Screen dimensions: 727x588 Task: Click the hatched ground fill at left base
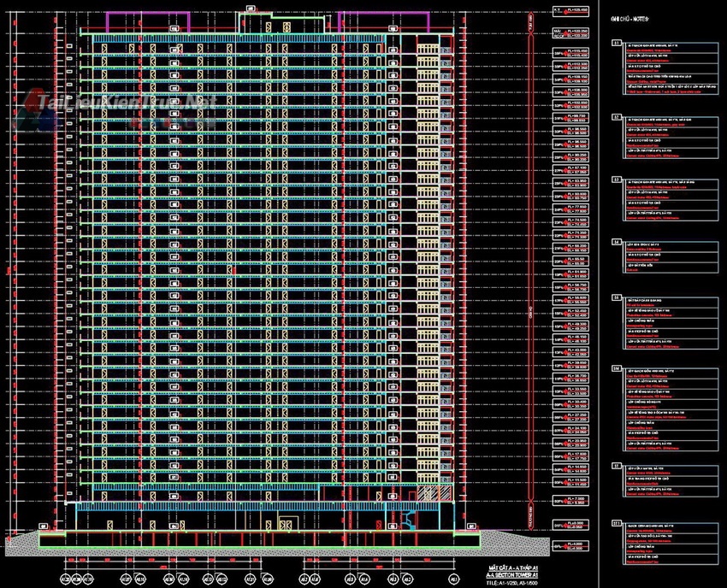click(21, 541)
